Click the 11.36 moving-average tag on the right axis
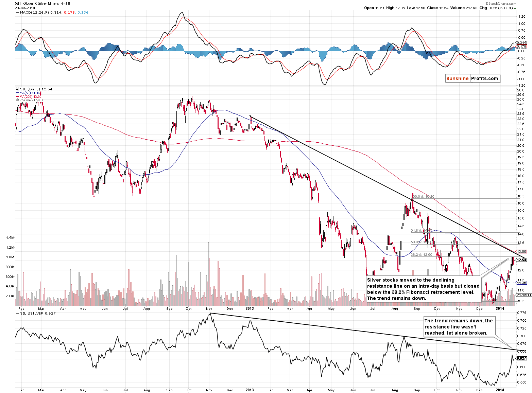This screenshot has width=532, height=393. [521, 283]
